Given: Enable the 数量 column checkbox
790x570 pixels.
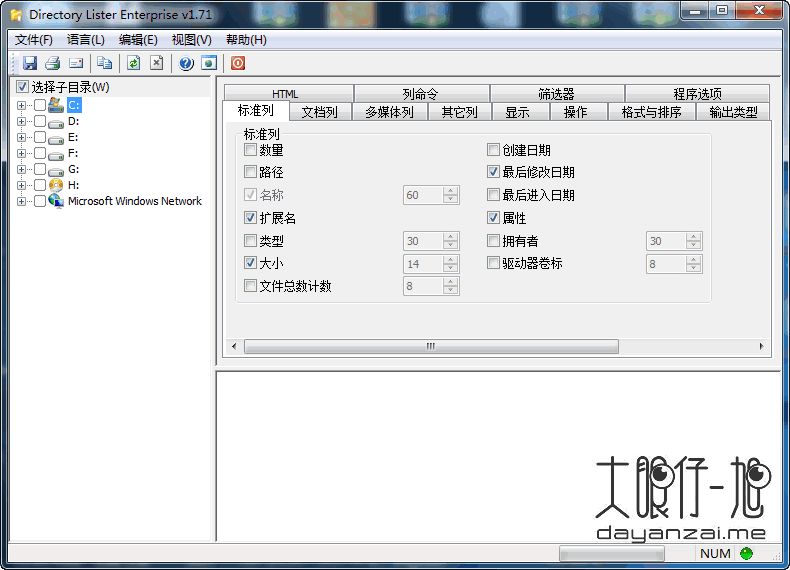Looking at the screenshot, I should tap(250, 149).
